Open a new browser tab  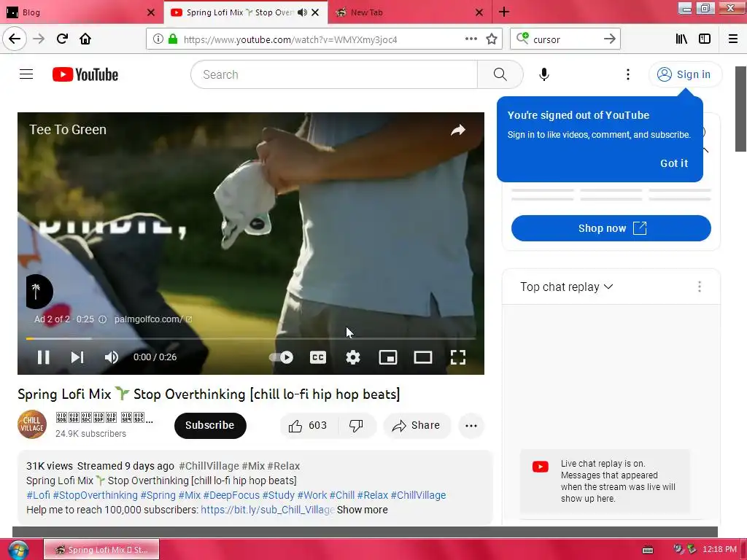tap(504, 12)
